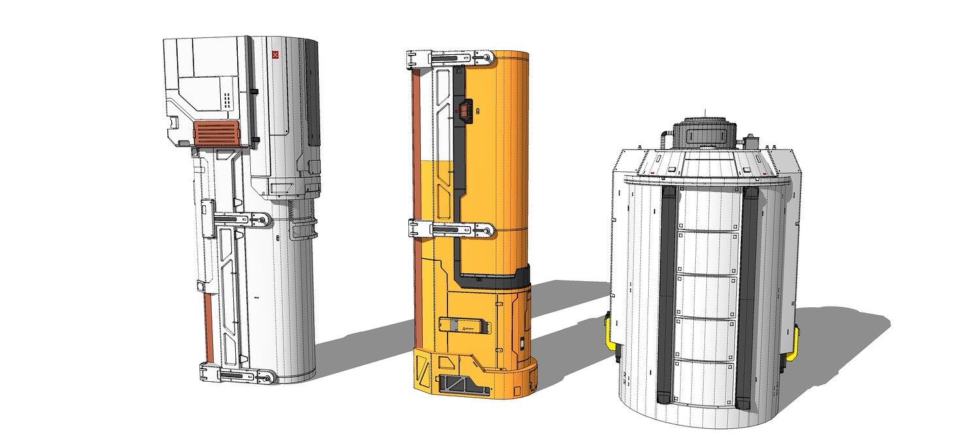The width and height of the screenshot is (980, 442).
Task: Click the dark motor cap atop wide tank
Action: (705, 133)
